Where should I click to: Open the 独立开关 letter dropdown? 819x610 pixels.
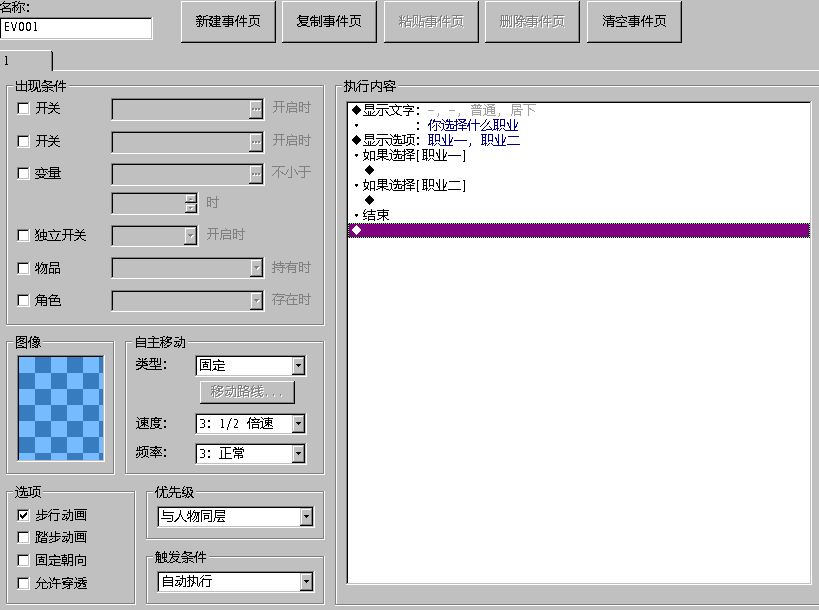(191, 236)
